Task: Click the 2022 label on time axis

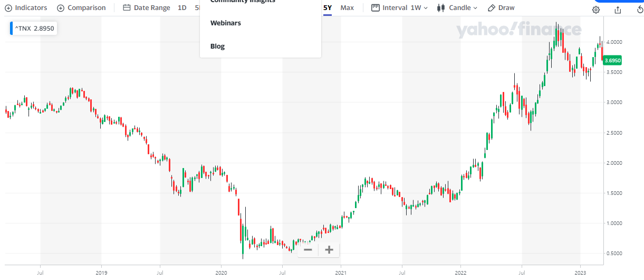Action: [x=461, y=274]
